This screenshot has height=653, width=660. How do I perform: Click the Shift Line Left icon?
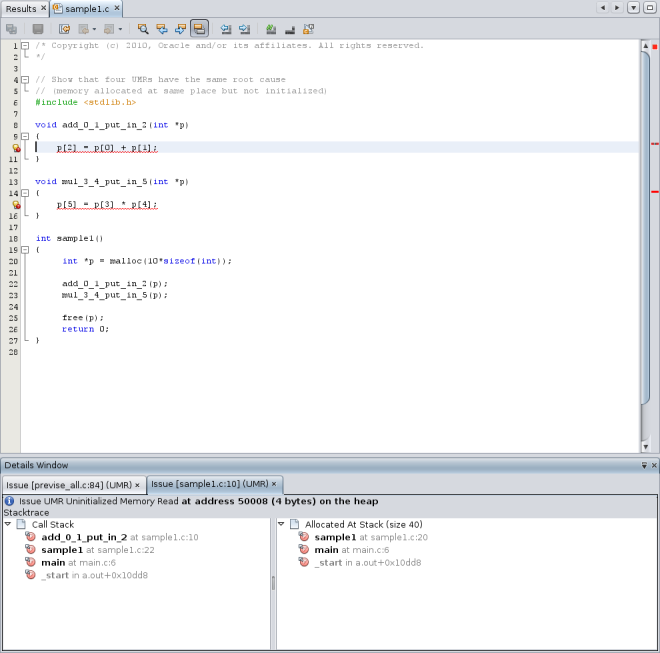coord(226,29)
